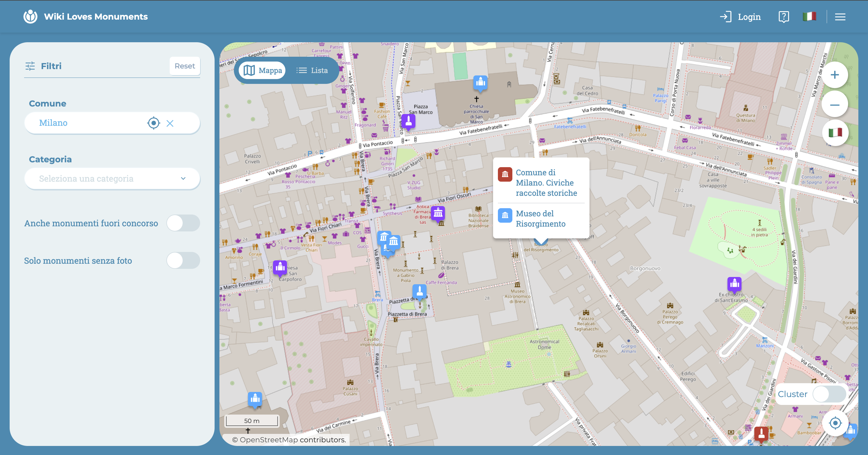Open the hamburger menu in header
This screenshot has width=868, height=455.
840,17
